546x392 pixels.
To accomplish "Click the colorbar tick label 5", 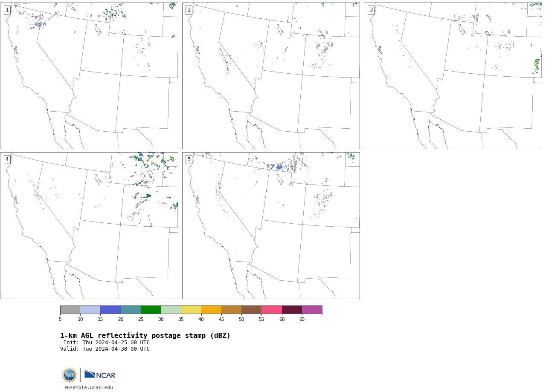I will (x=60, y=319).
